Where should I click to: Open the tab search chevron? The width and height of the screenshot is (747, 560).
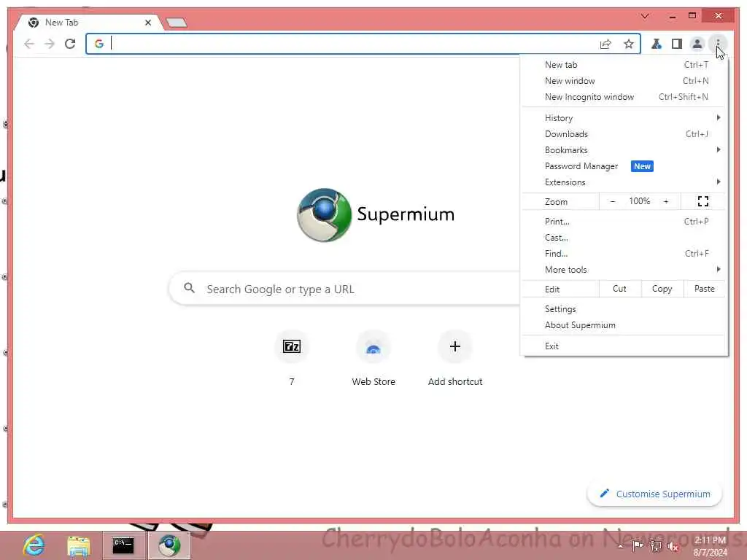(645, 16)
